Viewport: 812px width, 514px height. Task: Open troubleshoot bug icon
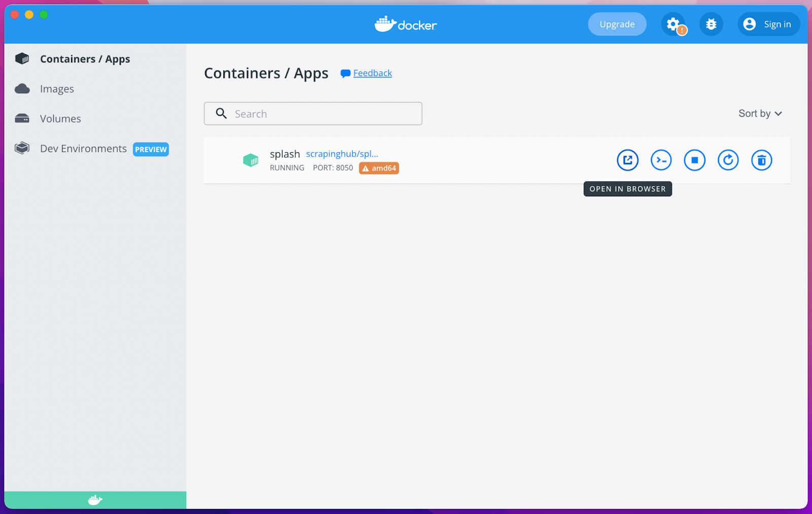(711, 24)
